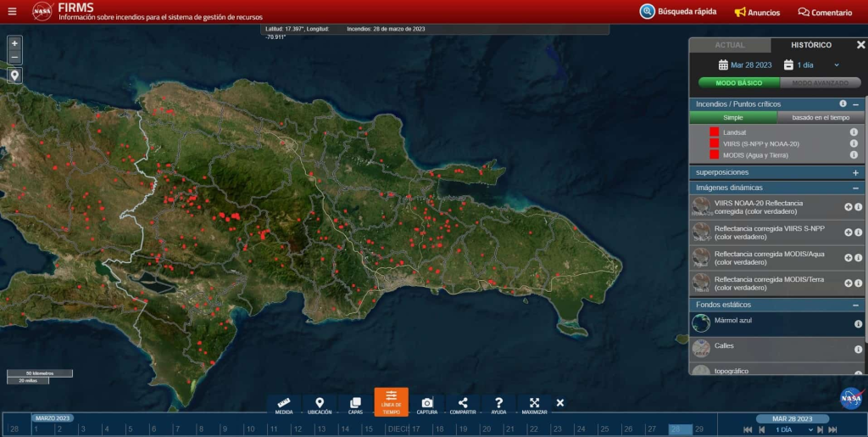Show info for Incendios / Puntos críticos
This screenshot has width=868, height=437.
point(843,104)
